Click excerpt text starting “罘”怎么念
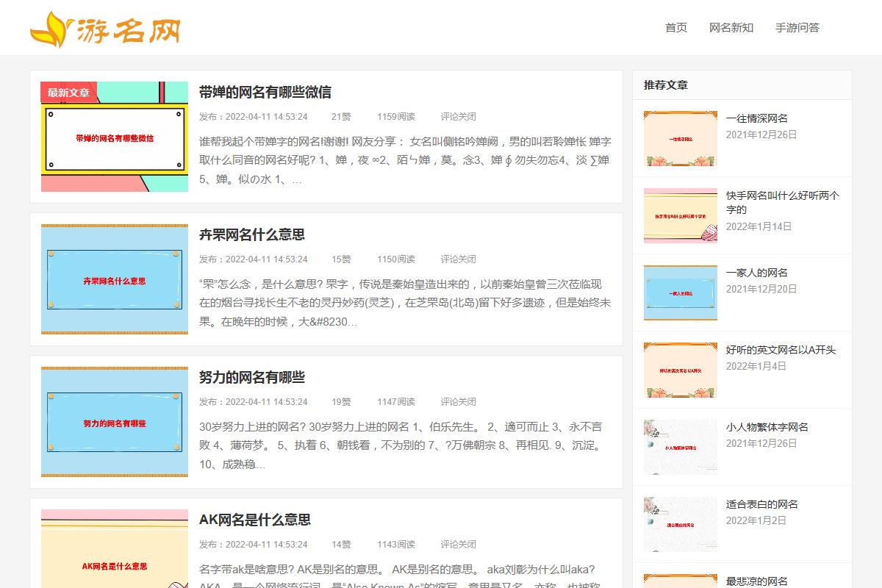The image size is (882, 588). (x=405, y=303)
